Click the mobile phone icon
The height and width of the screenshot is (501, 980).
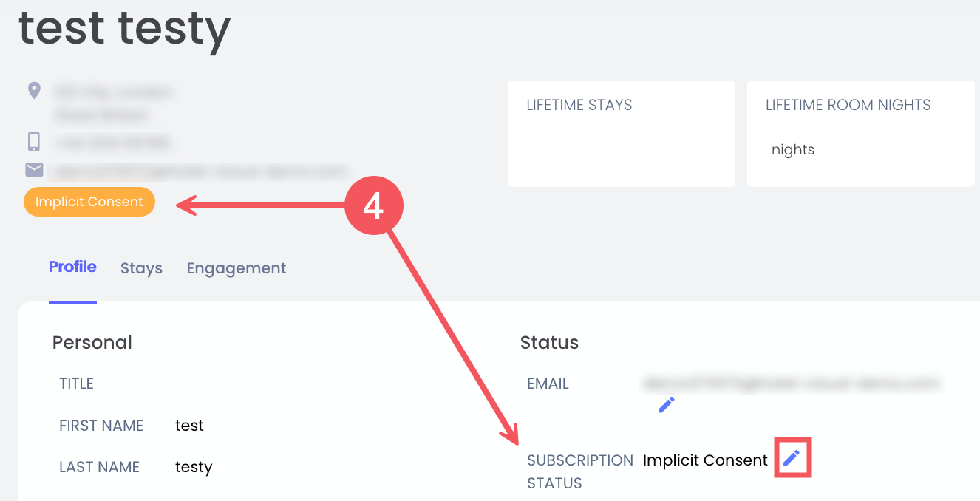point(33,141)
